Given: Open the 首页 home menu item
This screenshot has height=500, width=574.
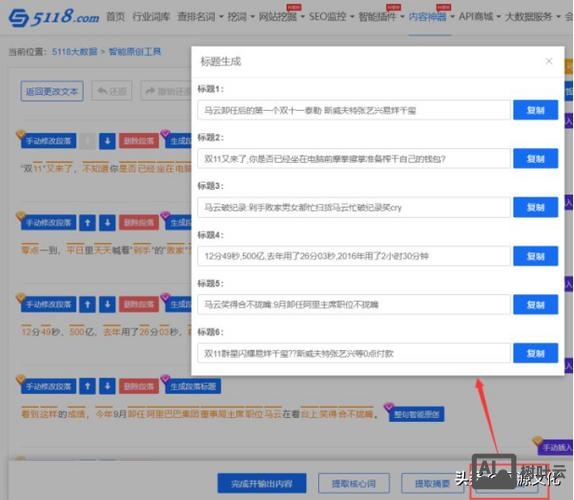Looking at the screenshot, I should 116,16.
